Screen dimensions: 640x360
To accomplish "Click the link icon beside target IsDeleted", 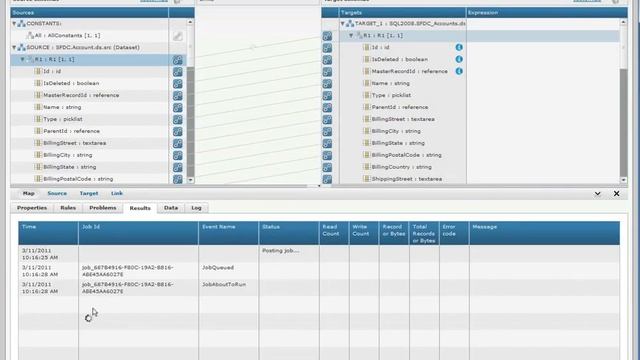I will pos(327,60).
